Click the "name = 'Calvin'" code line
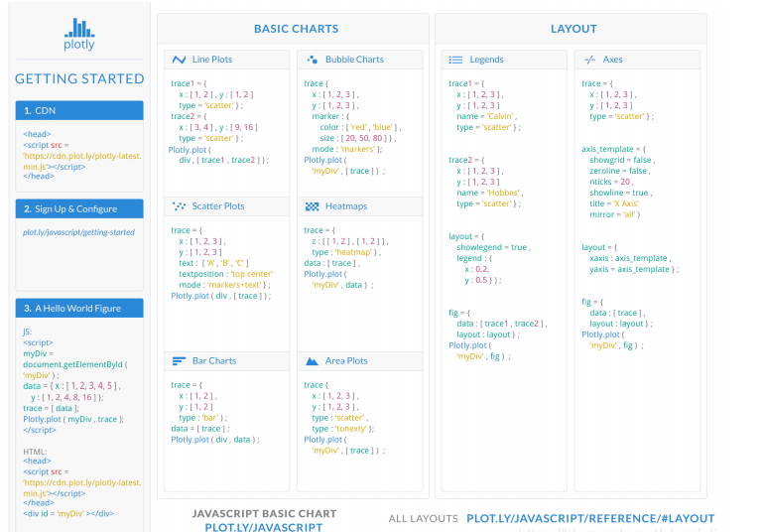763x532 pixels. (x=486, y=116)
